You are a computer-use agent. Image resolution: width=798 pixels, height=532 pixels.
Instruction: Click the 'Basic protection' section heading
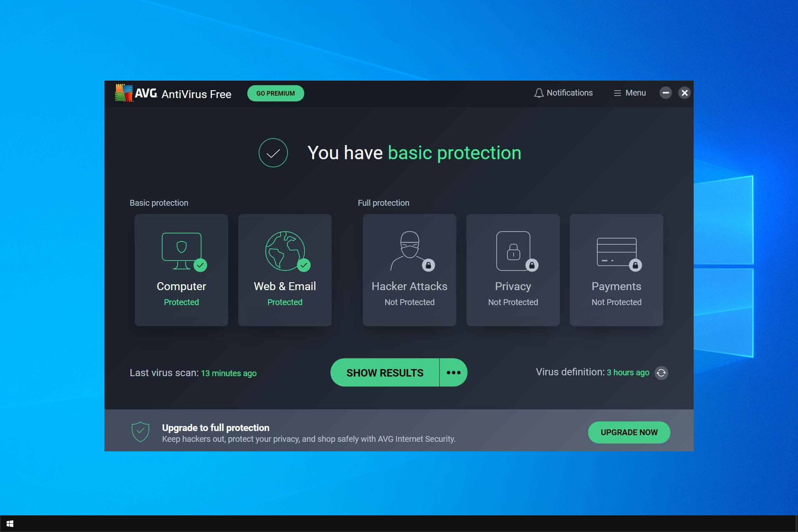[x=159, y=203]
